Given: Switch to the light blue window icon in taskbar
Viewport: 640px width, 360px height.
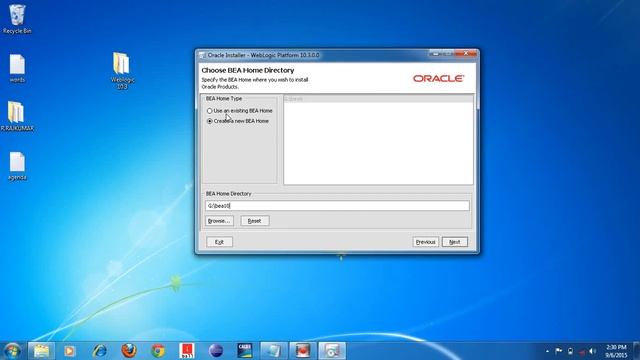Looking at the screenshot, I should pos(273,351).
